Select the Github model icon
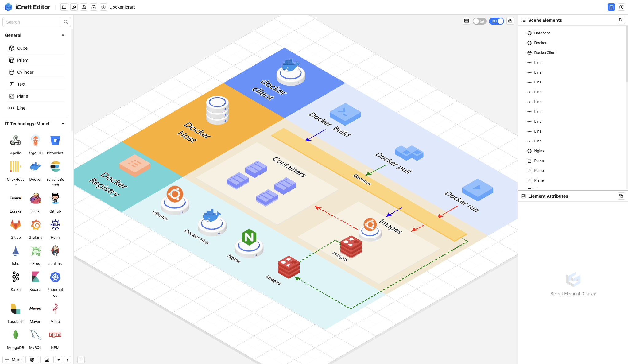The height and width of the screenshot is (364, 628). (x=55, y=199)
